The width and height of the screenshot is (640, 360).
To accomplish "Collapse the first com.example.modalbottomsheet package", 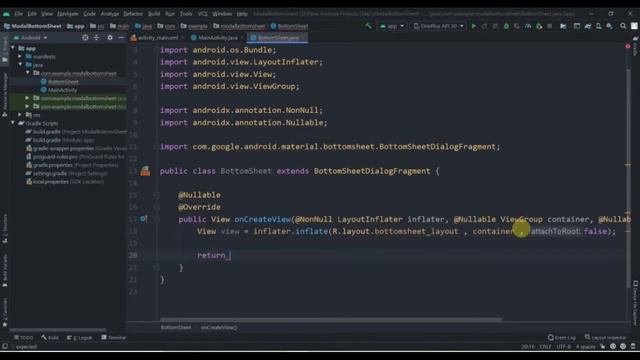I will [28, 73].
